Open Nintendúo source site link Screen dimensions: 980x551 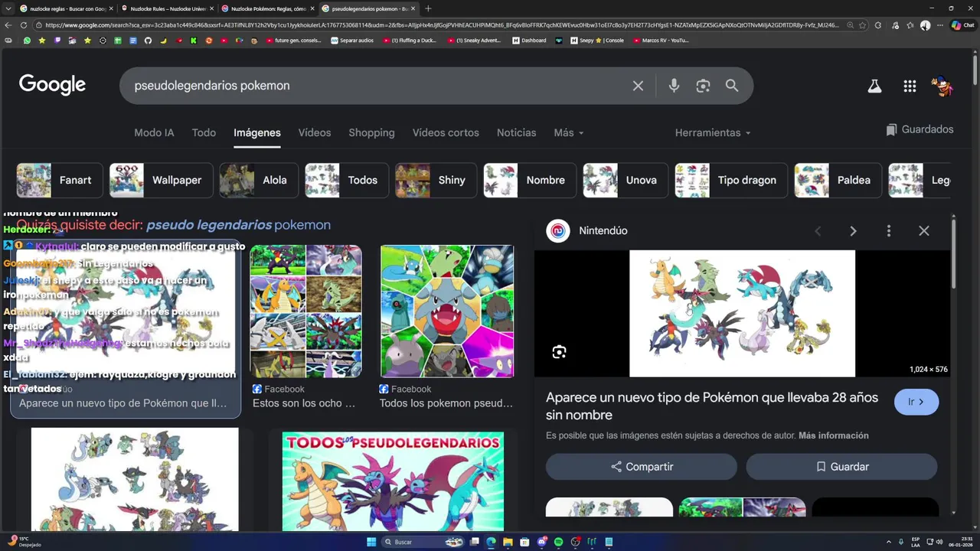tap(586, 230)
